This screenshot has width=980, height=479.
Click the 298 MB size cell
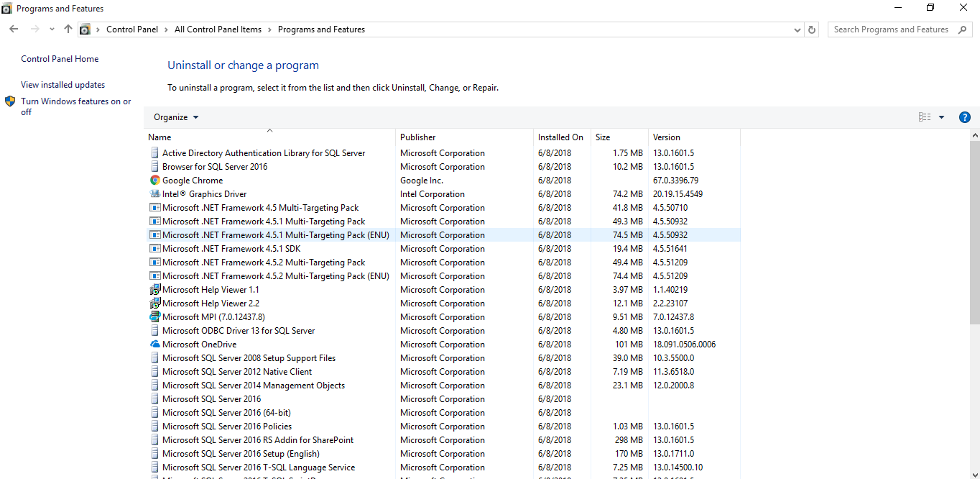click(628, 440)
